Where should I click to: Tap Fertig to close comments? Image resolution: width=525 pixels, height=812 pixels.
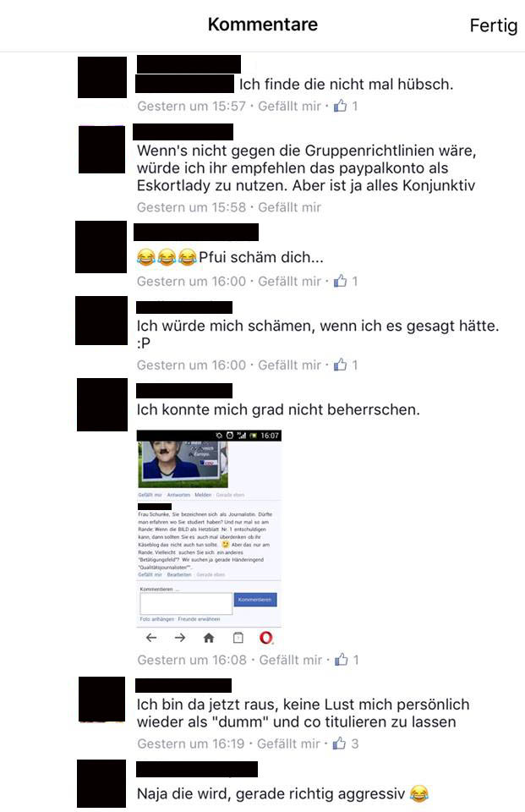tap(493, 25)
